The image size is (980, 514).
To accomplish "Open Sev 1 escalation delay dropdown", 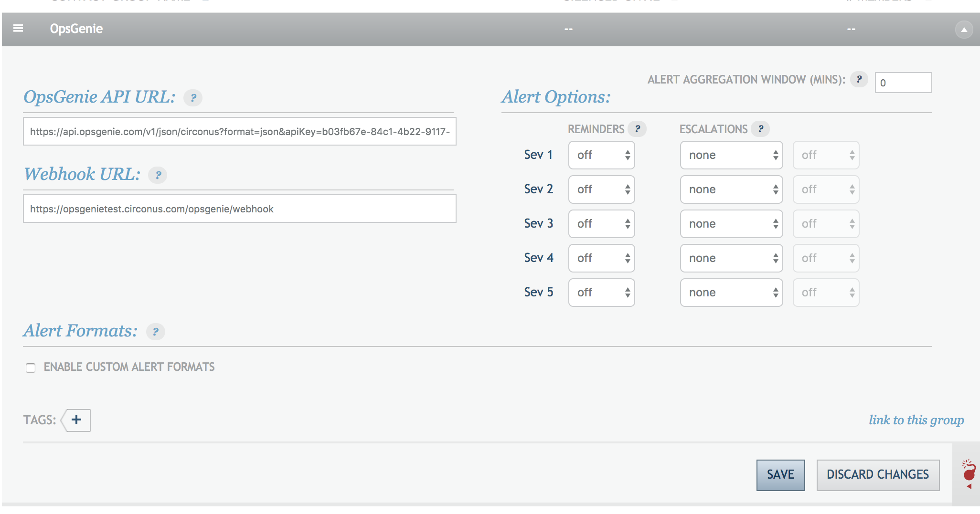I will (x=826, y=155).
